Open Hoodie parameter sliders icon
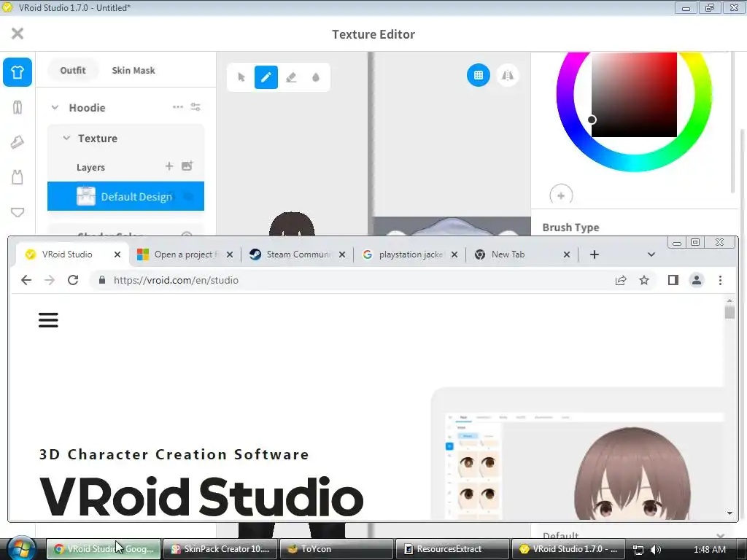 coord(196,106)
